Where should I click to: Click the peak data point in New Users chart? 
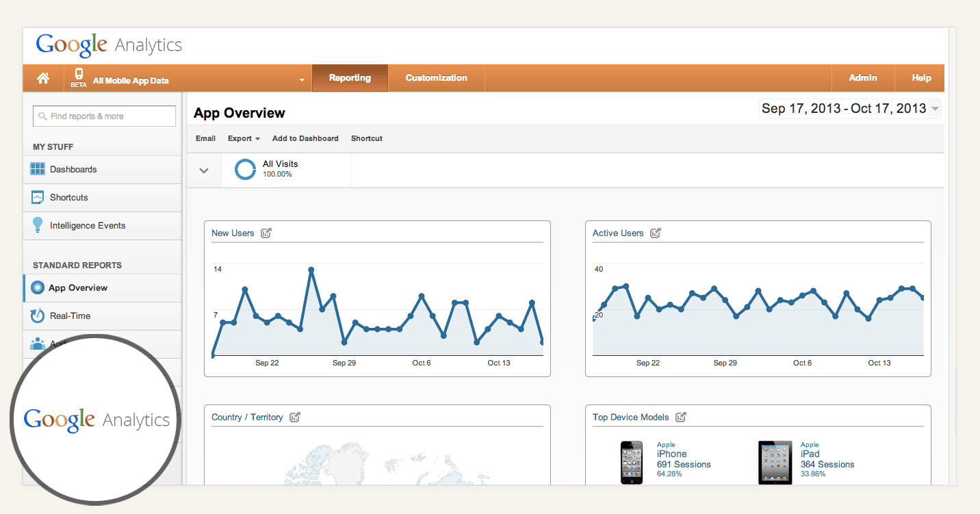(311, 270)
